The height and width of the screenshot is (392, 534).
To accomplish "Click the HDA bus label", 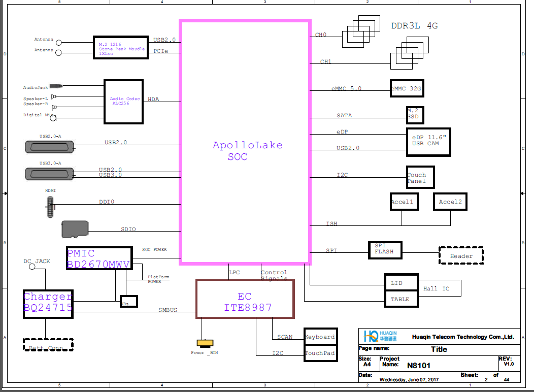I will point(153,100).
